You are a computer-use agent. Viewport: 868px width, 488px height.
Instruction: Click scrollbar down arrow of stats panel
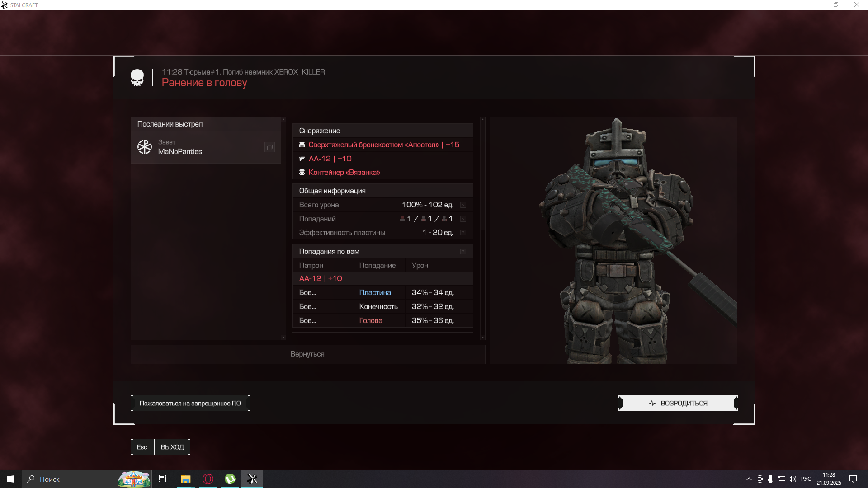tap(482, 338)
